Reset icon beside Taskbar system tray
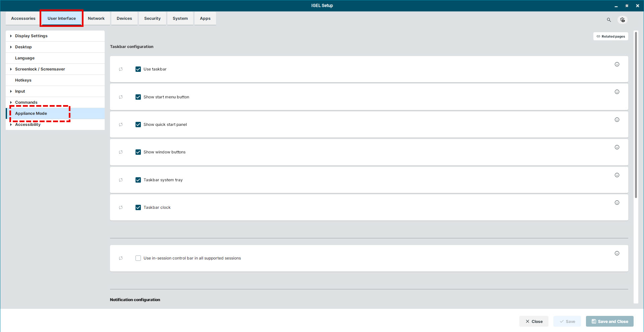This screenshot has height=332, width=644. pyautogui.click(x=121, y=180)
